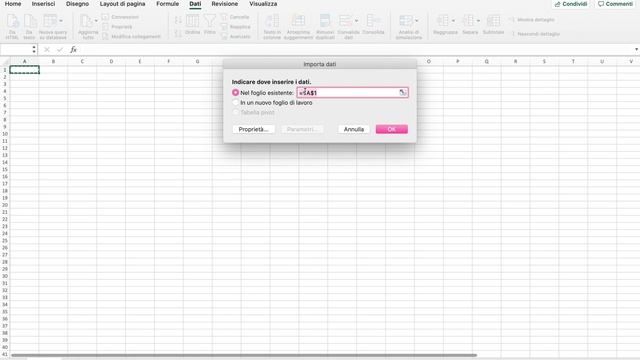The height and width of the screenshot is (360, 640).
Task: Switch to the Home tab
Action: [13, 4]
